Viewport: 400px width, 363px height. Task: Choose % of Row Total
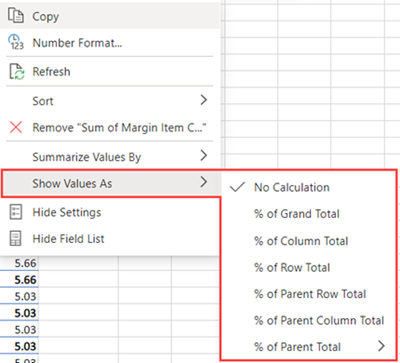pyautogui.click(x=309, y=267)
